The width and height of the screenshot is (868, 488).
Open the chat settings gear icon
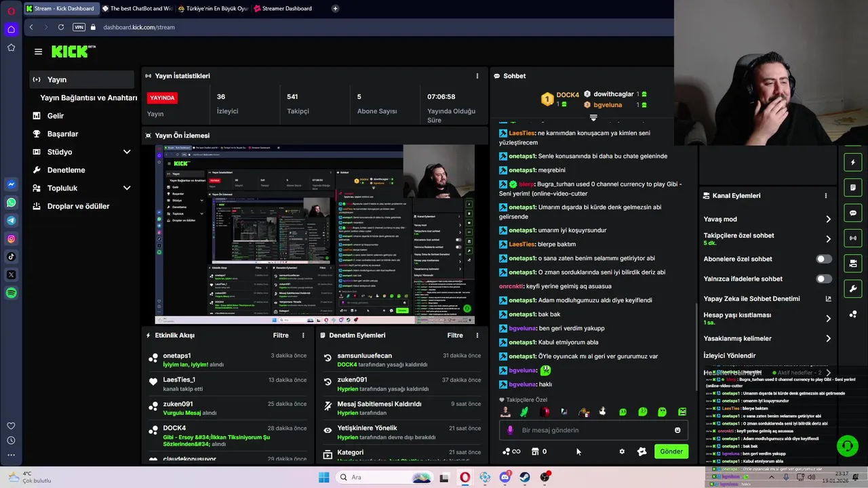[x=622, y=451]
